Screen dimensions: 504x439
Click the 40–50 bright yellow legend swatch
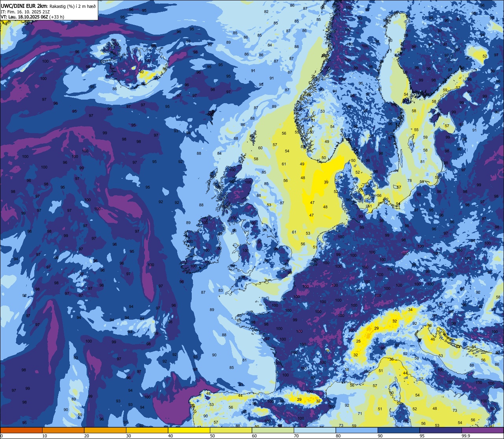[x=189, y=430]
